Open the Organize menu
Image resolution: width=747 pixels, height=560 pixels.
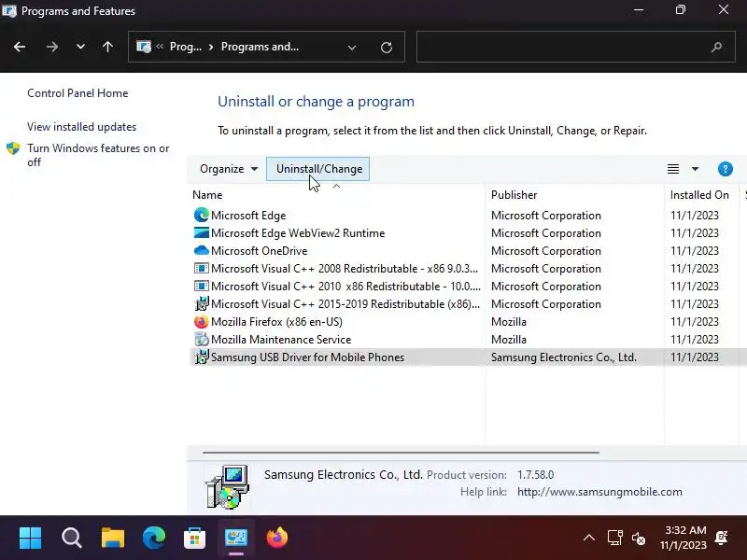(x=229, y=169)
